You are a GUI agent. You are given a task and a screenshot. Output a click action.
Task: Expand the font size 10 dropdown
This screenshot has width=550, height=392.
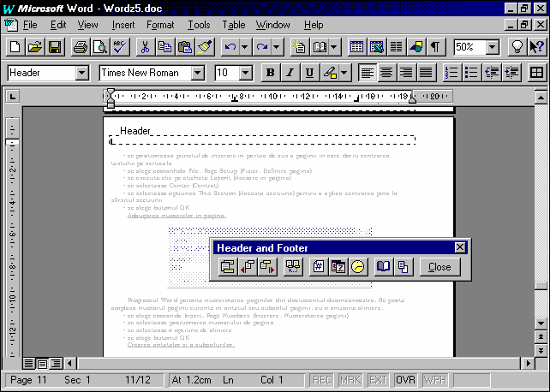pos(246,73)
